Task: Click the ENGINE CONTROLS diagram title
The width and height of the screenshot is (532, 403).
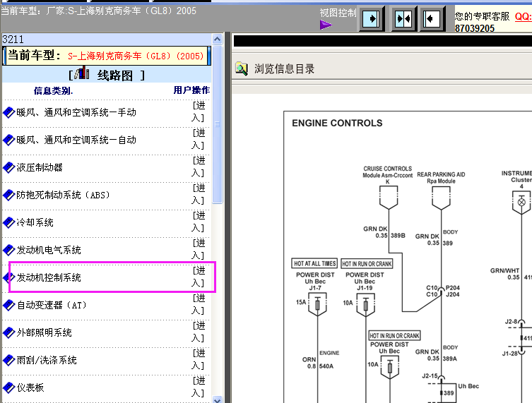Action: 337,123
